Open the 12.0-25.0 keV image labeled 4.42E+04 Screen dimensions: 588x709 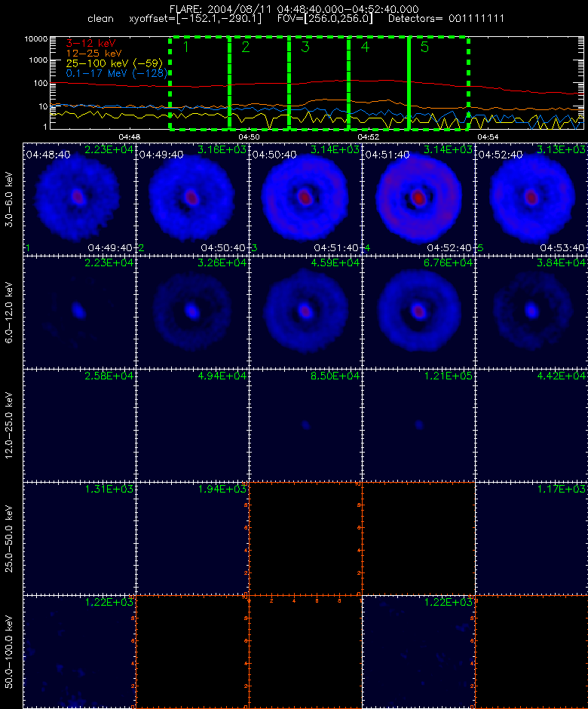click(531, 425)
